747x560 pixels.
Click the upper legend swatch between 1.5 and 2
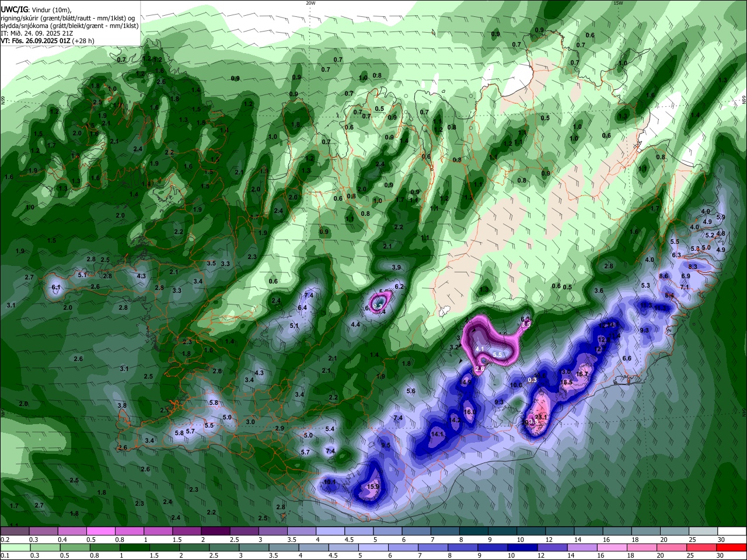187,531
